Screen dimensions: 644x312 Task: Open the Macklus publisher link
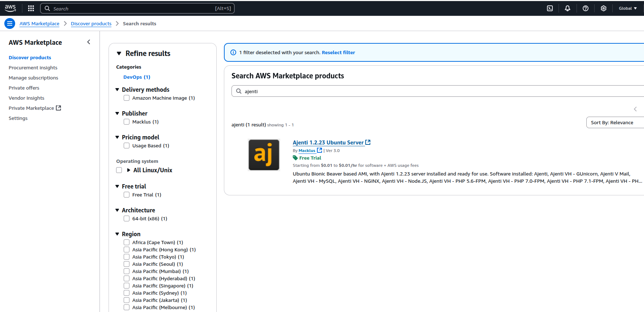click(307, 151)
